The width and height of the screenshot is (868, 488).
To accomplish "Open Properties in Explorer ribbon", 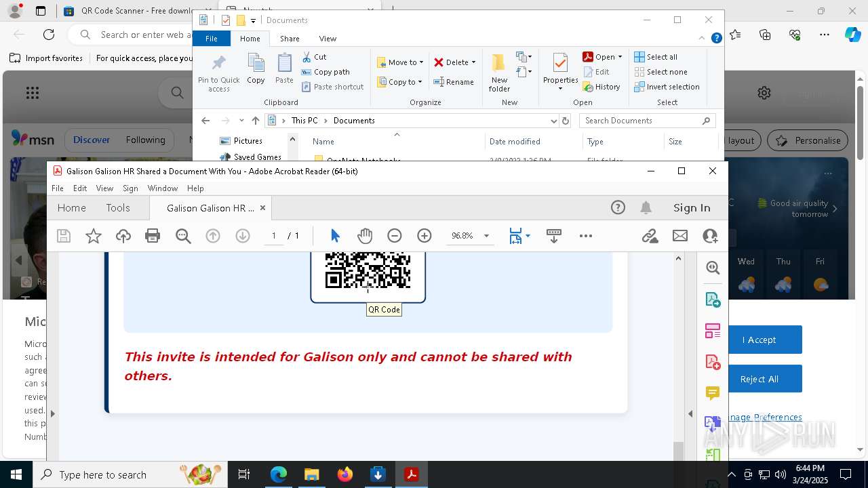I will pos(560,73).
